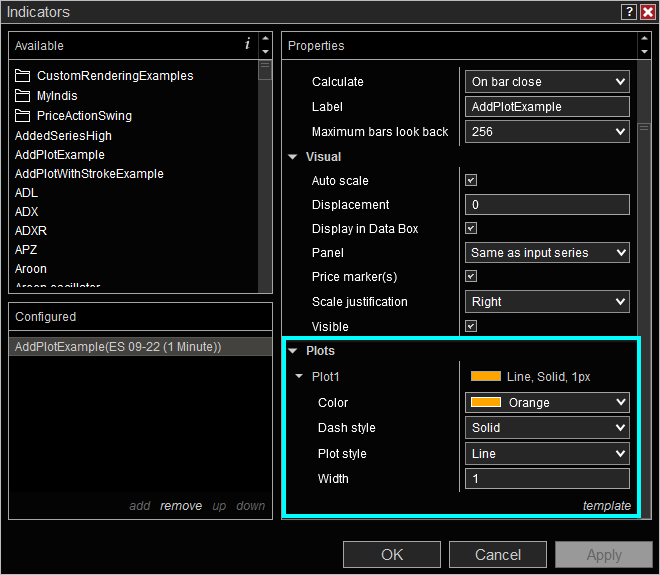Image resolution: width=660 pixels, height=575 pixels.
Task: Select AddPlotWithStrokeExample indicator in list
Action: click(x=89, y=174)
